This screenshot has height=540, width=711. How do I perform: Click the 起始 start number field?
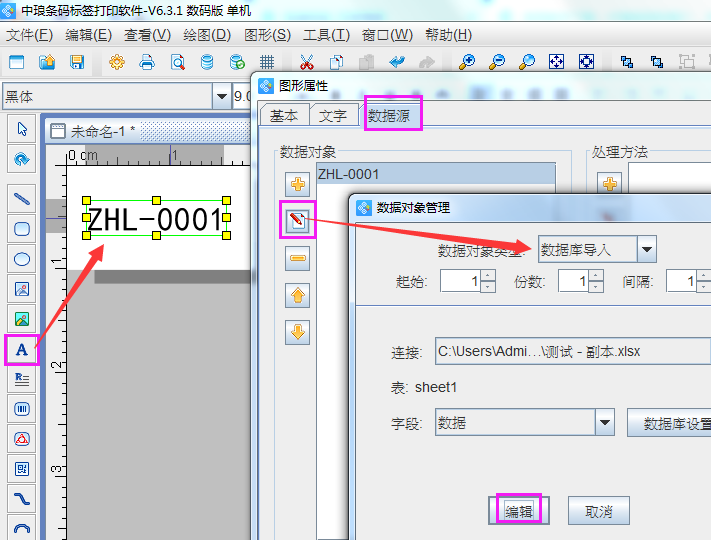pyautogui.click(x=460, y=282)
